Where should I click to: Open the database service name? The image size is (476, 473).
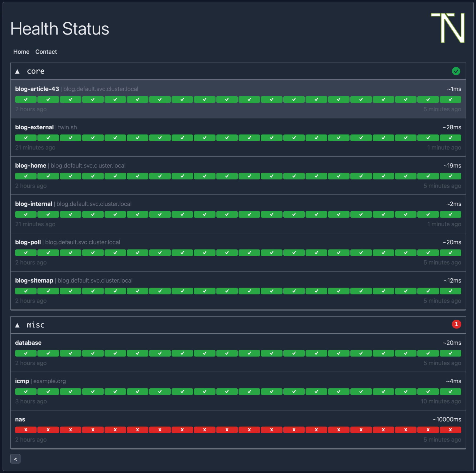tap(28, 343)
